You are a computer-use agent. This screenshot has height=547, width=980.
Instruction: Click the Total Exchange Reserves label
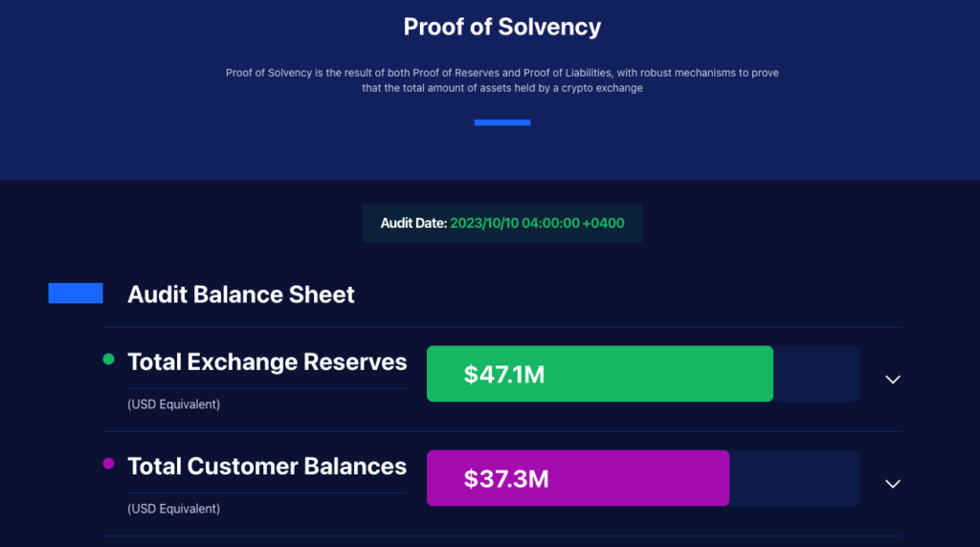267,362
